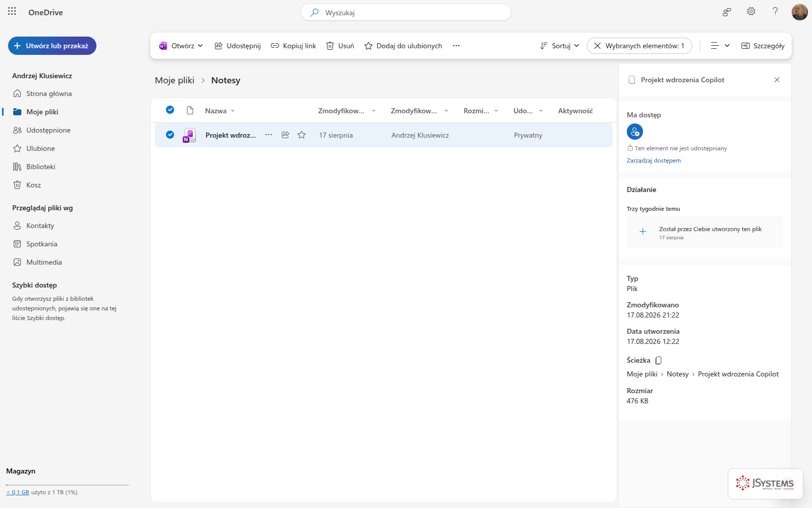Click the help question mark icon

[775, 11]
